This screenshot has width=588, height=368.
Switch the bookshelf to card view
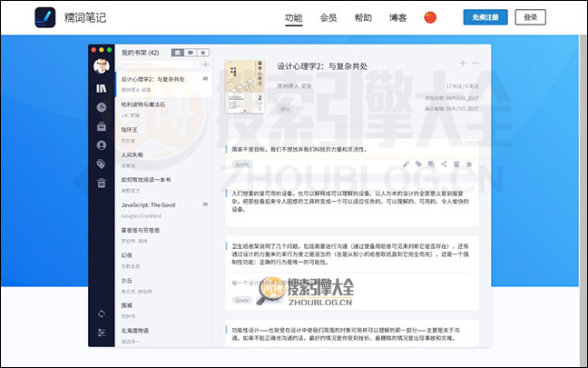[x=191, y=53]
